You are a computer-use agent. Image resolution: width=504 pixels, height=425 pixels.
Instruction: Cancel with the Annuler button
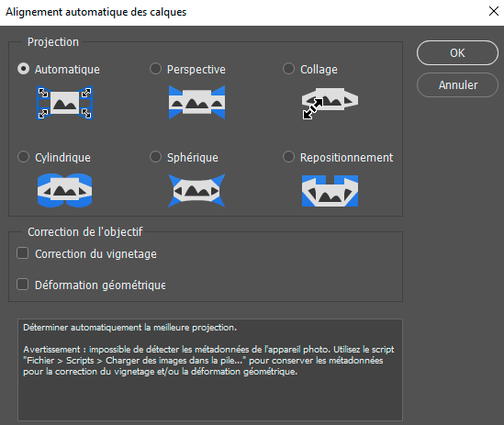[x=457, y=84]
